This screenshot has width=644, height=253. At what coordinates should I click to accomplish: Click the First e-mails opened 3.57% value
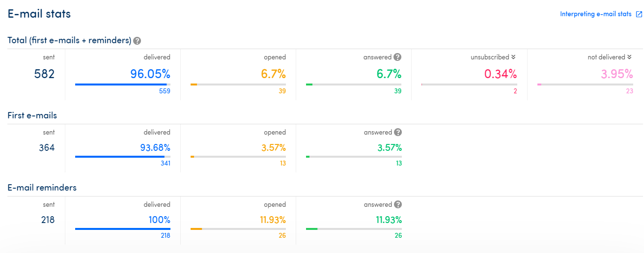273,147
